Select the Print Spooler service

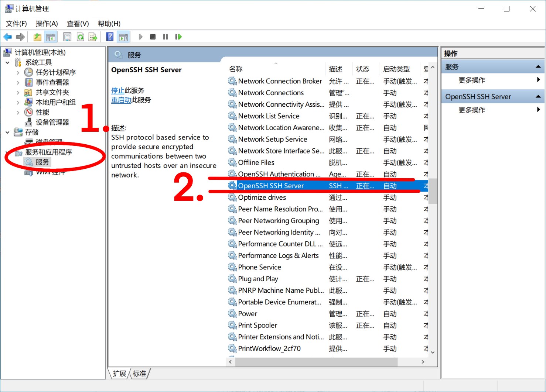point(328,325)
